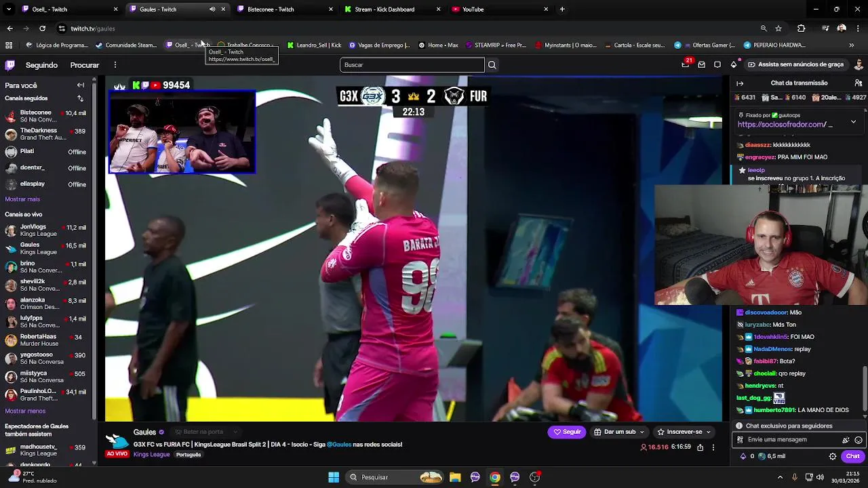
Task: Open the three-dot menu beside Procurar
Action: [115, 65]
